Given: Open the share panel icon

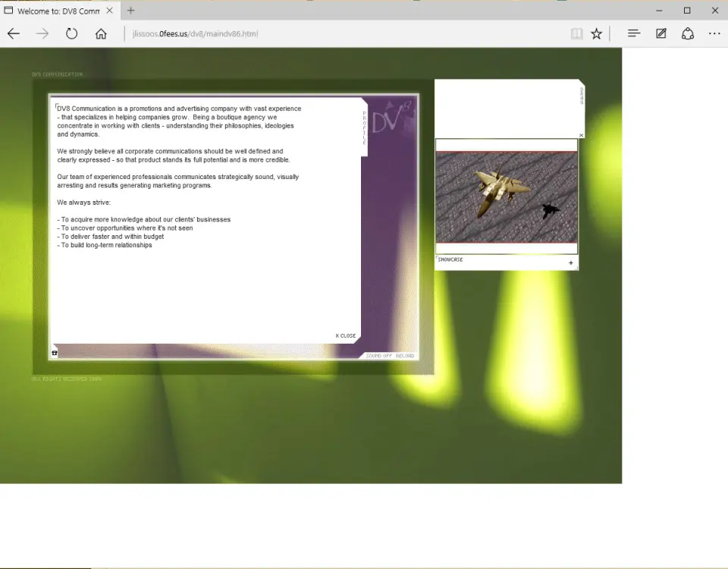Looking at the screenshot, I should pos(688,33).
